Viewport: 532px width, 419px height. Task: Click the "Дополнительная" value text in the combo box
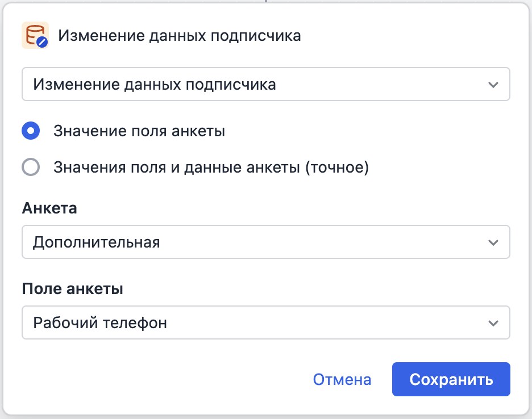pos(97,242)
